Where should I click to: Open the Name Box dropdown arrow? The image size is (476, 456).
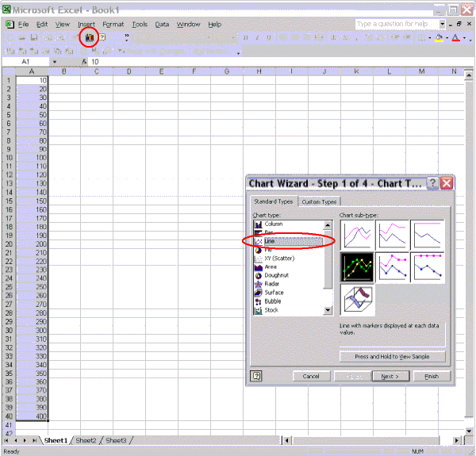[55, 62]
